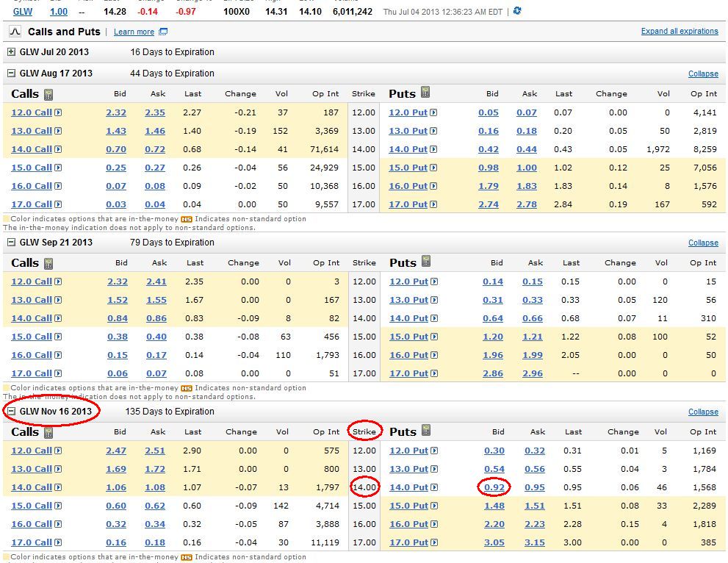Select Aug open interest value 71,614
This screenshot has width=728, height=563.
click(325, 149)
